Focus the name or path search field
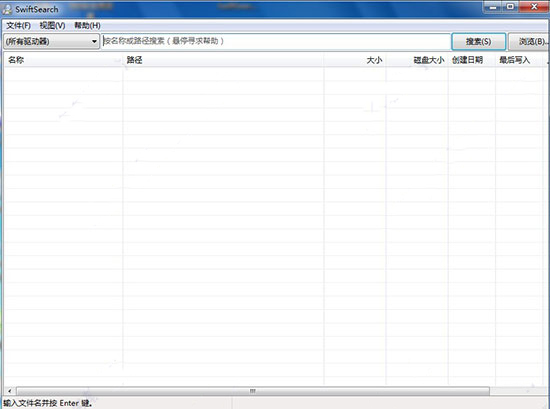 [276, 41]
